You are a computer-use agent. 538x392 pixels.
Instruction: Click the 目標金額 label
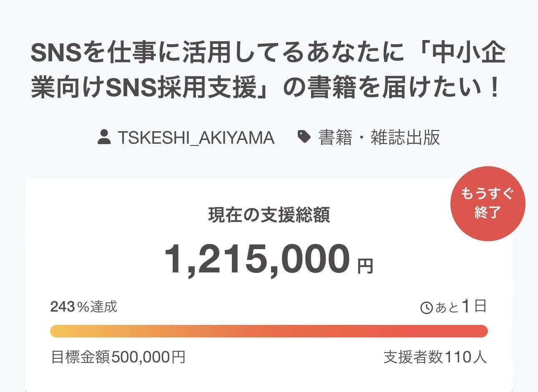pyautogui.click(x=80, y=357)
